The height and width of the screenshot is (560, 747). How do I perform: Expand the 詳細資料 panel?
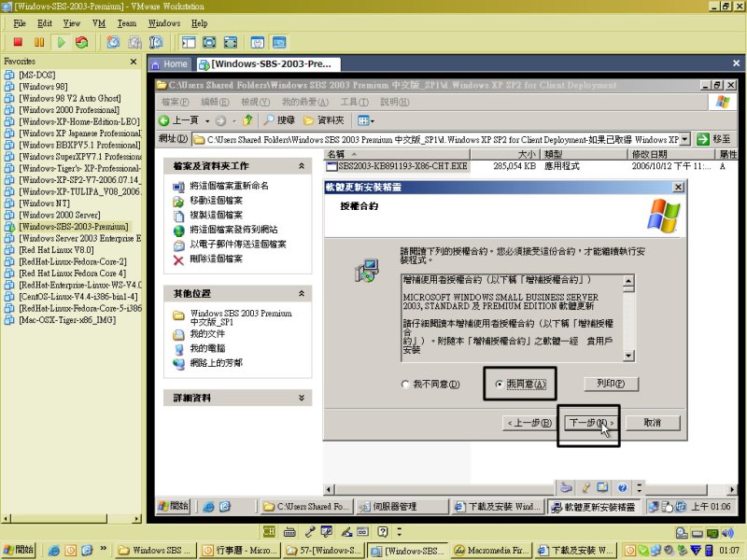pyautogui.click(x=301, y=398)
